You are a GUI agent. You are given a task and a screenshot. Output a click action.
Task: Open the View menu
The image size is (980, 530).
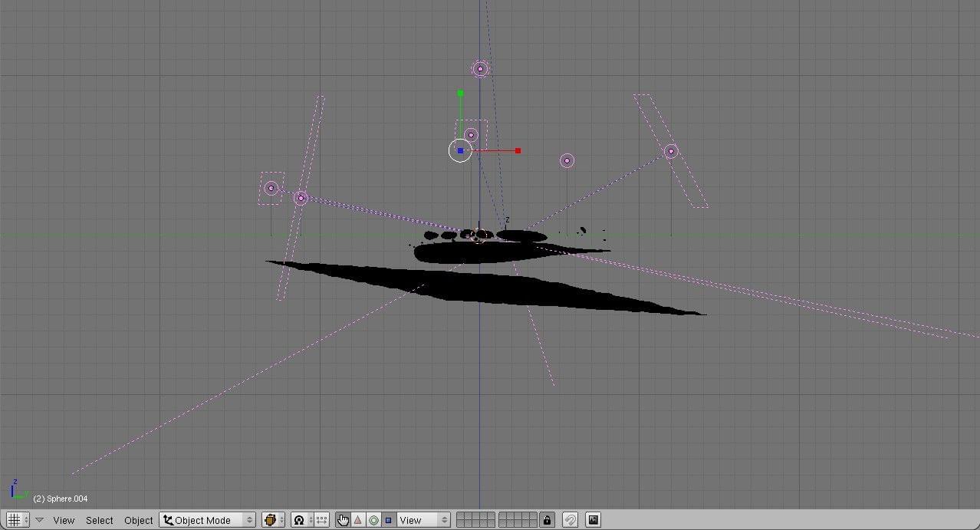tap(64, 520)
